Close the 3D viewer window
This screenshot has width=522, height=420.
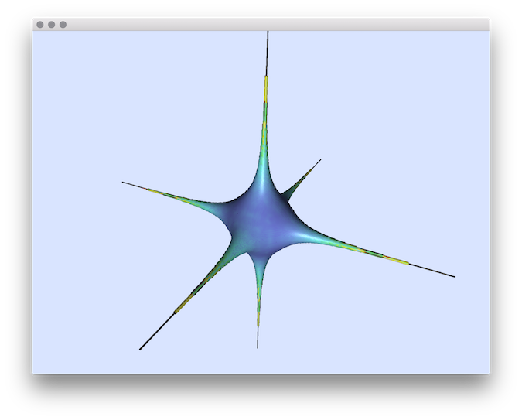click(x=40, y=25)
